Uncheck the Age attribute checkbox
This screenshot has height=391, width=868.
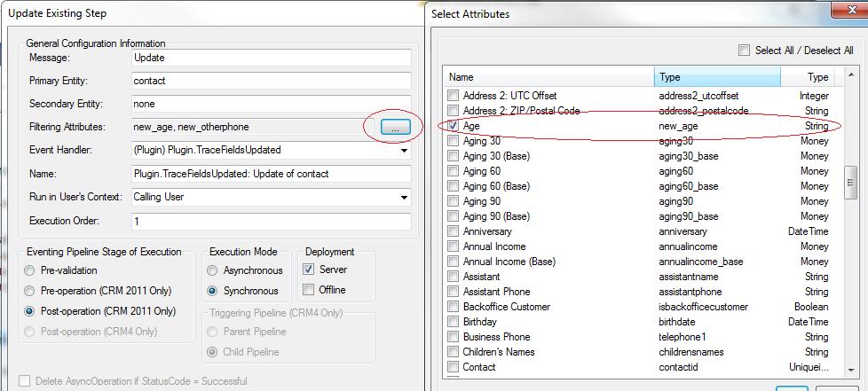coord(454,126)
